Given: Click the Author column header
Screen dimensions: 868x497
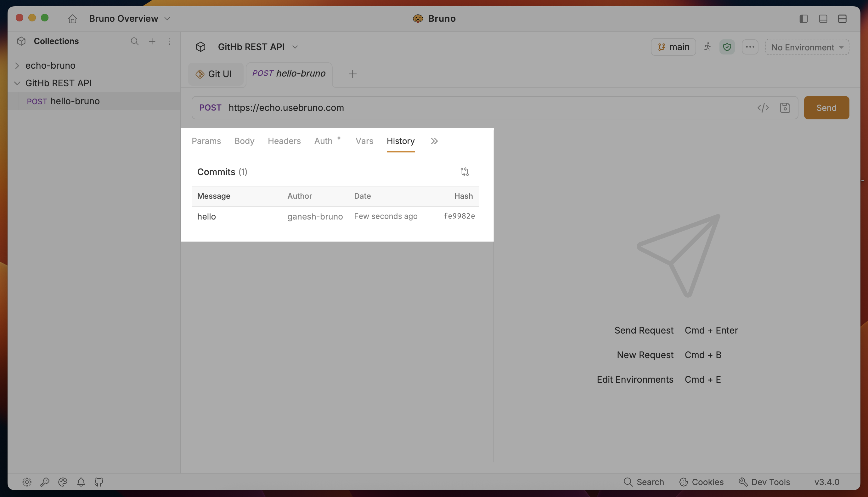Looking at the screenshot, I should click(299, 196).
